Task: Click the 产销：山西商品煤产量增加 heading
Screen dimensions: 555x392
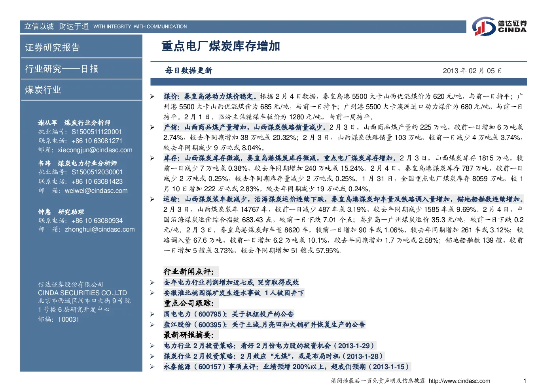Action: [246, 127]
